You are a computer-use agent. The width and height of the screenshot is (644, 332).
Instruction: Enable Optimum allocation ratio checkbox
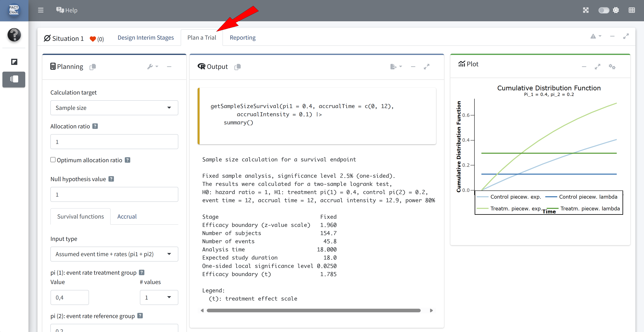53,160
